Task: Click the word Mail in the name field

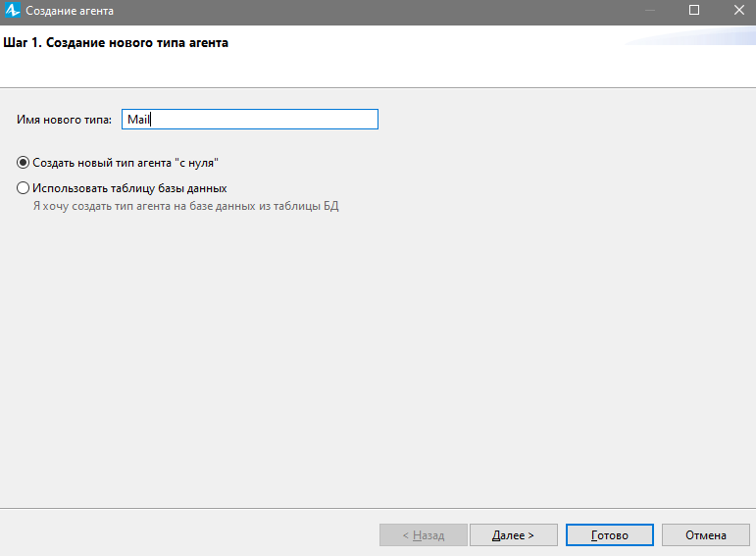Action: [x=138, y=119]
